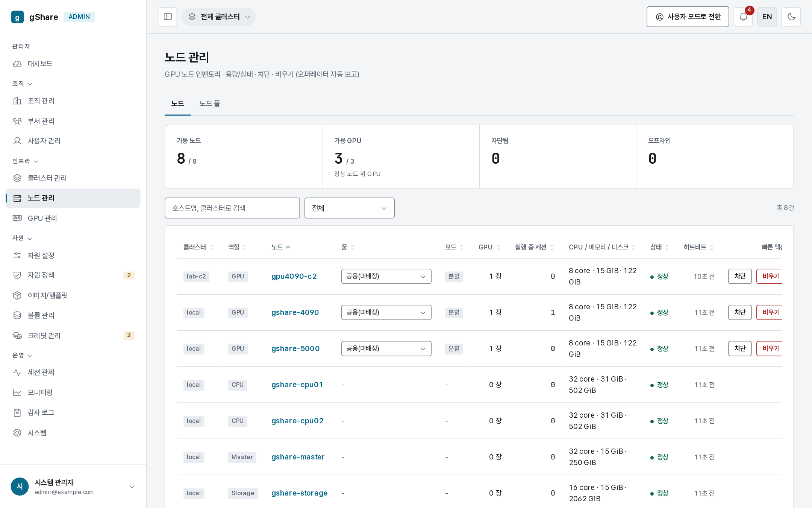Open 사용자 관리 page

tap(73, 141)
